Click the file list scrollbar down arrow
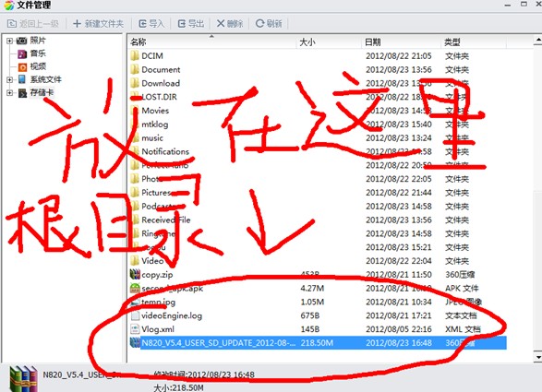The width and height of the screenshot is (542, 392). 537,357
